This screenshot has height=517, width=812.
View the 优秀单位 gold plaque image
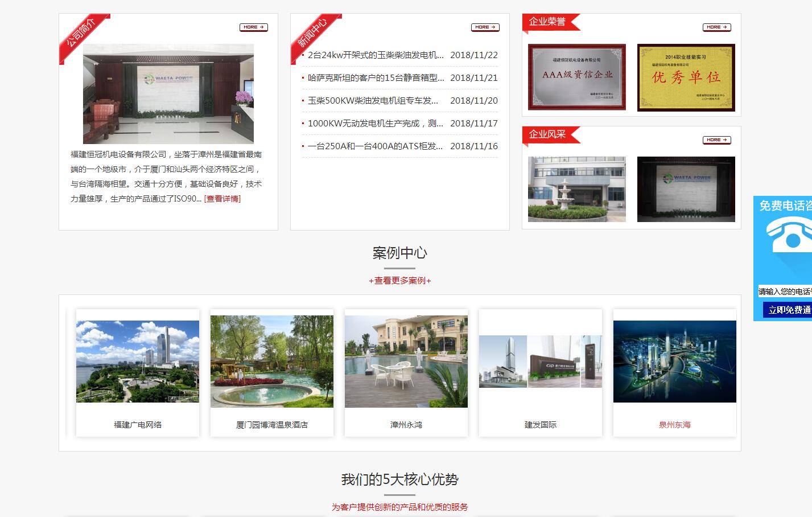point(686,77)
